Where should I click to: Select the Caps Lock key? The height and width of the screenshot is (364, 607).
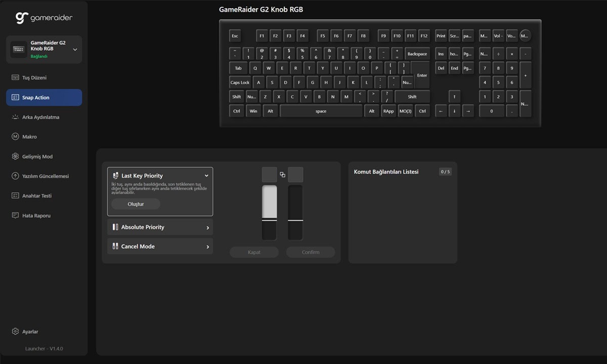pyautogui.click(x=240, y=82)
